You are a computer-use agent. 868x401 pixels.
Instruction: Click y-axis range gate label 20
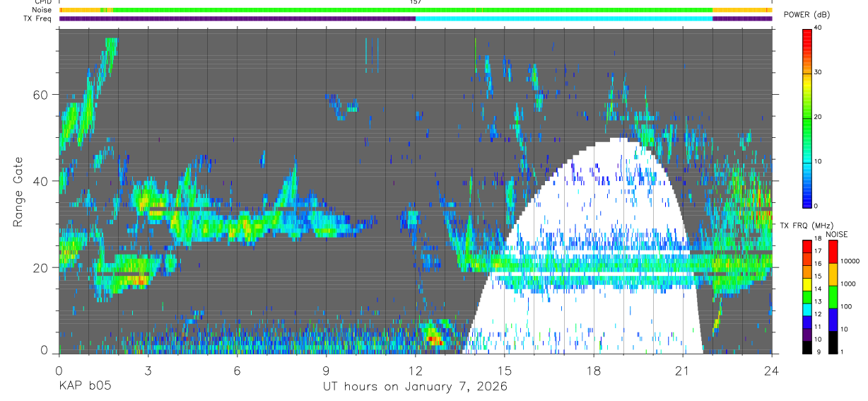point(41,268)
